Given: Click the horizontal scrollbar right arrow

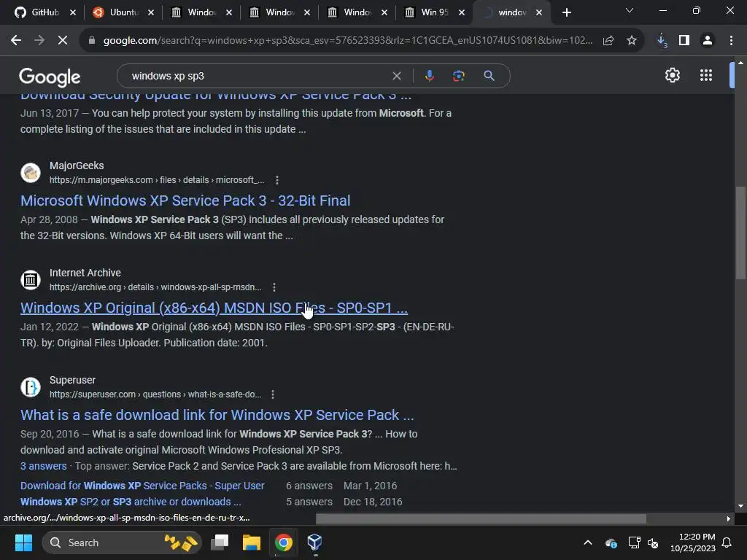Looking at the screenshot, I should 729,518.
